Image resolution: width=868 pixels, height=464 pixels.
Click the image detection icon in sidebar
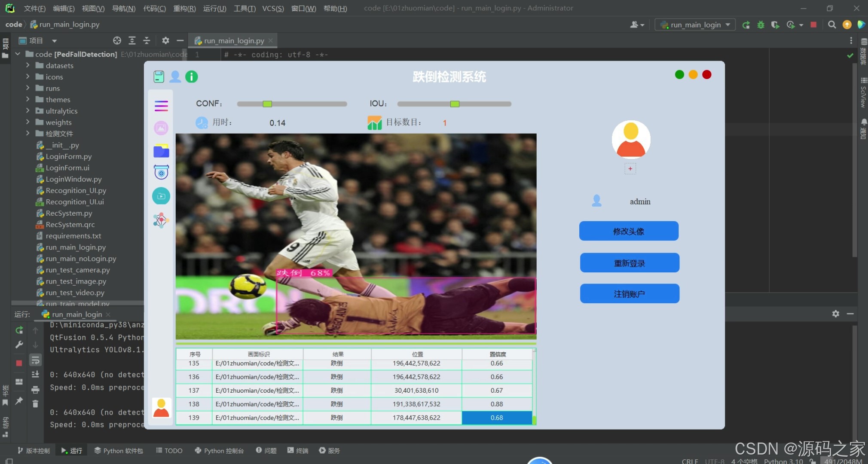tap(161, 128)
